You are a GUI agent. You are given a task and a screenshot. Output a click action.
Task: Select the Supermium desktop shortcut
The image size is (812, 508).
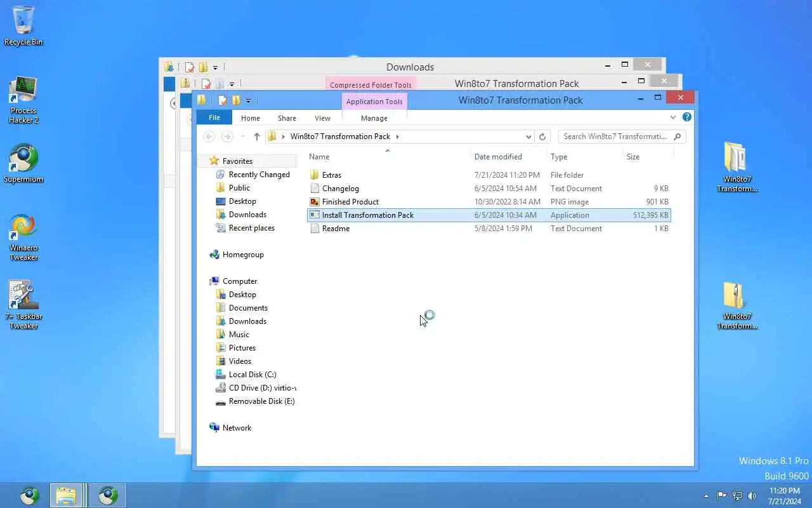coord(23,164)
